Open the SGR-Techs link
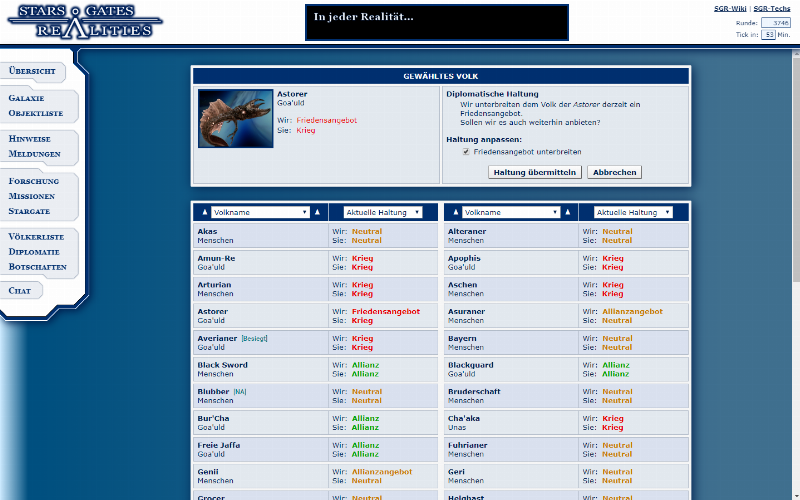Viewport: 800px width, 500px height. pyautogui.click(x=772, y=8)
